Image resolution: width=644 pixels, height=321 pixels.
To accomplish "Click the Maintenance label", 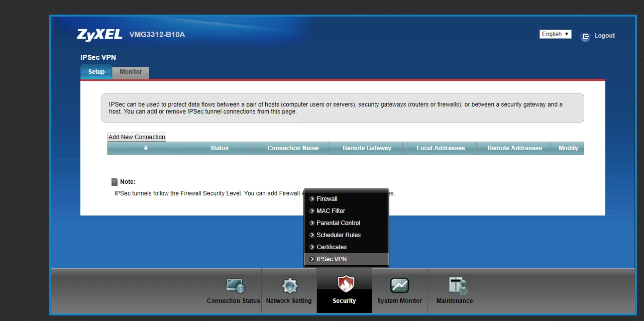I will (455, 301).
